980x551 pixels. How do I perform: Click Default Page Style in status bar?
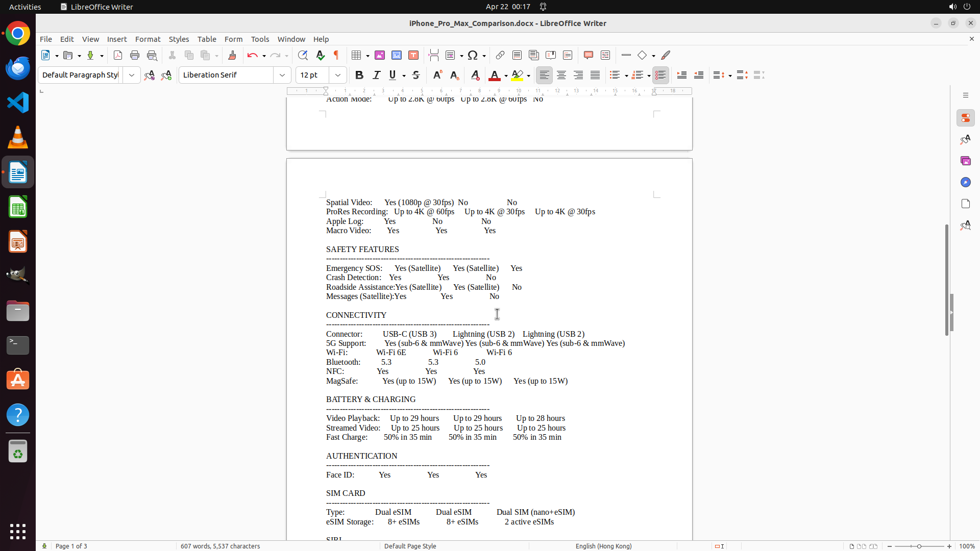click(410, 546)
